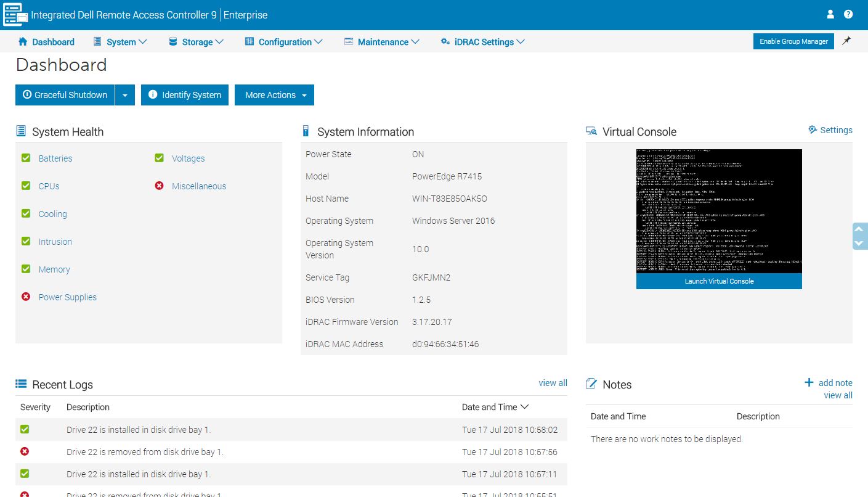
Task: Click the Batteries healthy status icon
Action: click(25, 158)
